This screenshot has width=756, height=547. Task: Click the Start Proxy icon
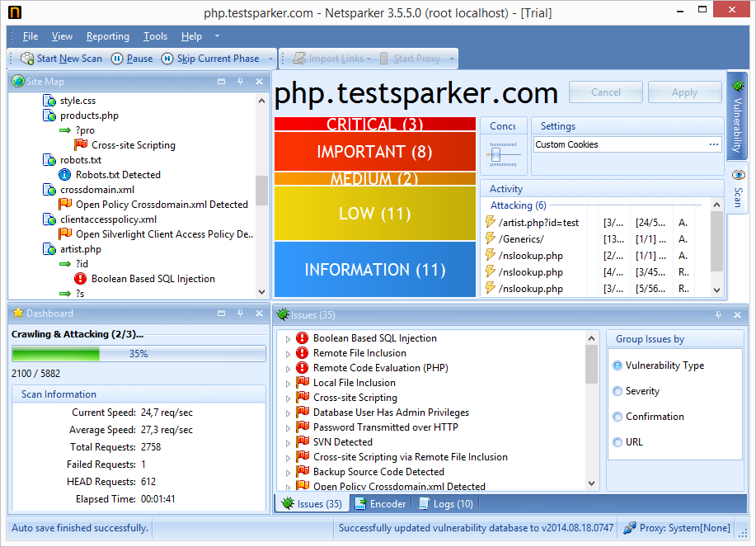[384, 59]
